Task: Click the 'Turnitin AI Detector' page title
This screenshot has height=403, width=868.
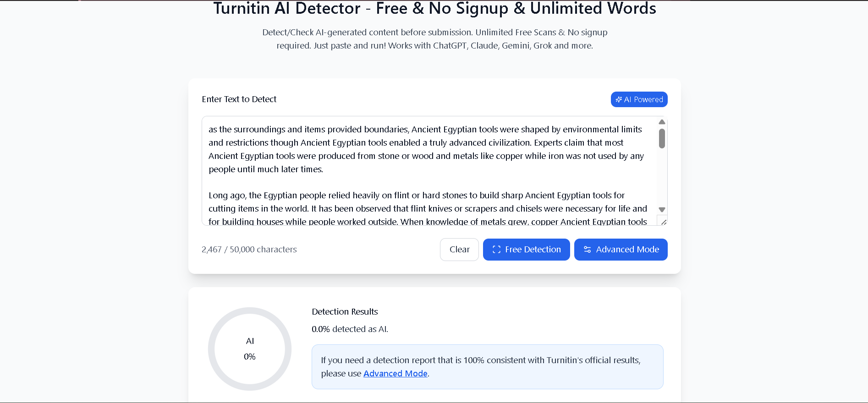Action: coord(434,8)
